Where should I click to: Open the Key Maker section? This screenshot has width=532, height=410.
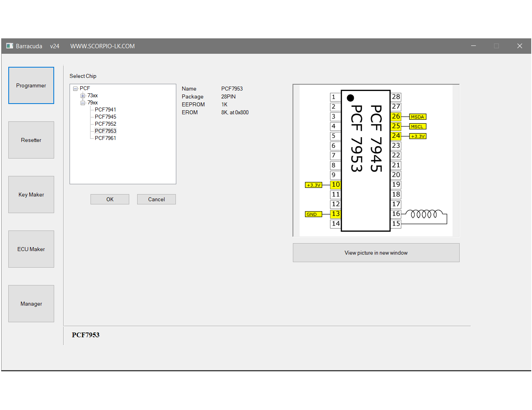pos(31,195)
